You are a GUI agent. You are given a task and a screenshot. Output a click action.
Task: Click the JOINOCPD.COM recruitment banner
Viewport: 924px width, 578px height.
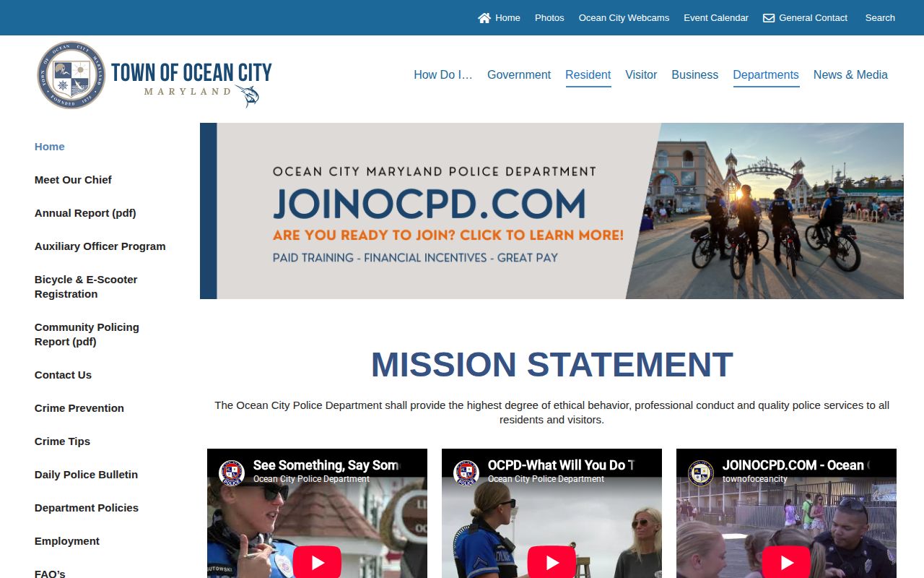(552, 211)
